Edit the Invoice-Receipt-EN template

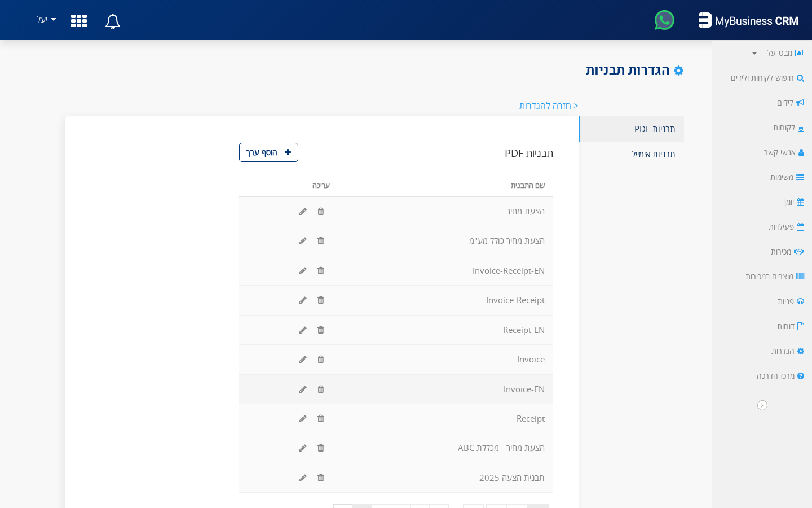coord(303,270)
